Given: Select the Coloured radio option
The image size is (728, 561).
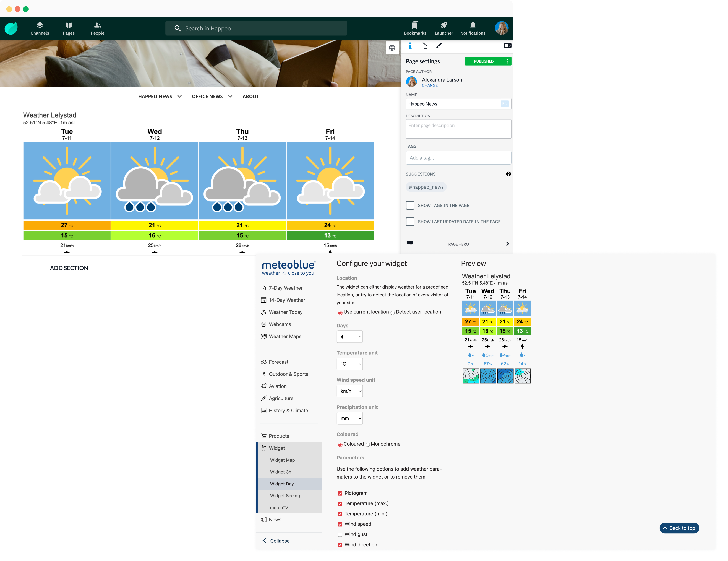Looking at the screenshot, I should click(x=340, y=445).
